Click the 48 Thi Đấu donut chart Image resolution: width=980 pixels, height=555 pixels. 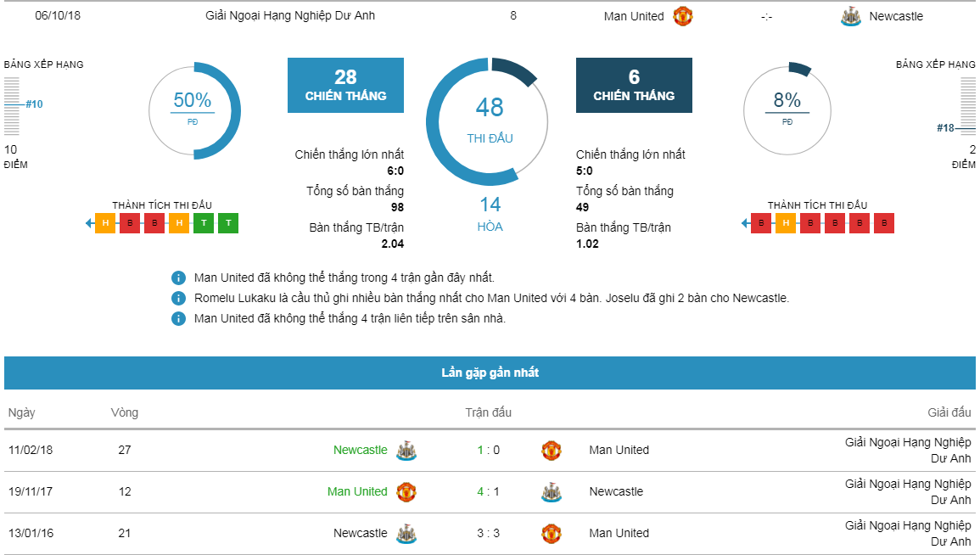tap(488, 122)
